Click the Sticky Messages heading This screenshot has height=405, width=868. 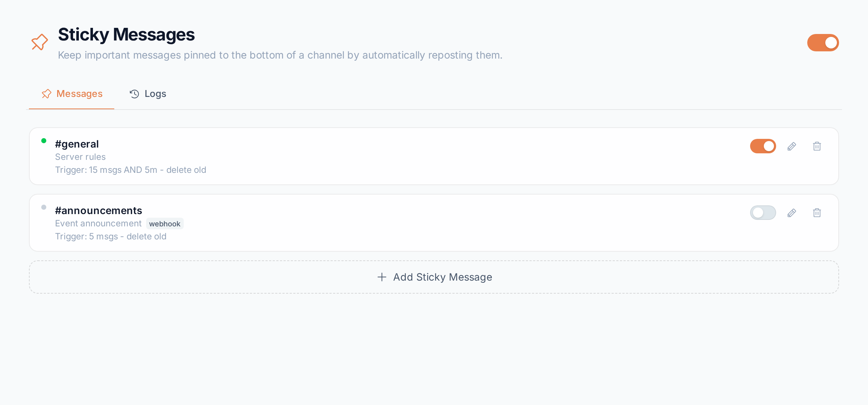(126, 35)
